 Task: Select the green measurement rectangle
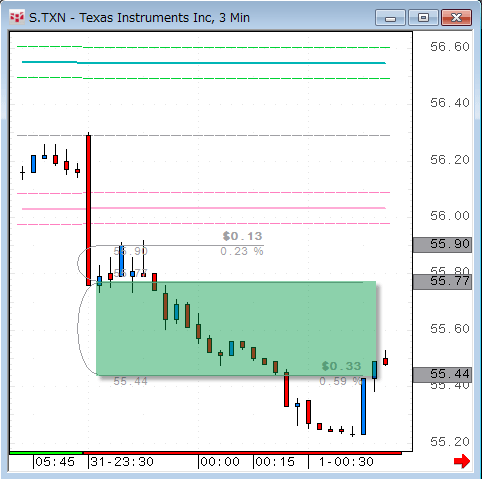coord(236,328)
